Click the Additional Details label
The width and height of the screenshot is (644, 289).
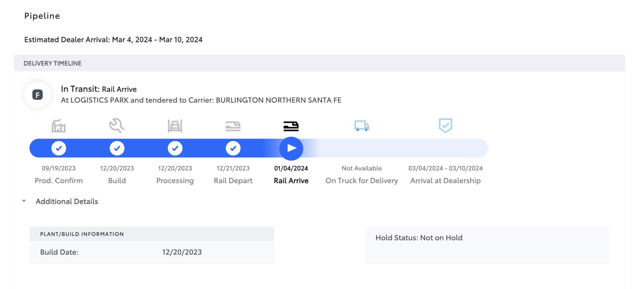[67, 201]
